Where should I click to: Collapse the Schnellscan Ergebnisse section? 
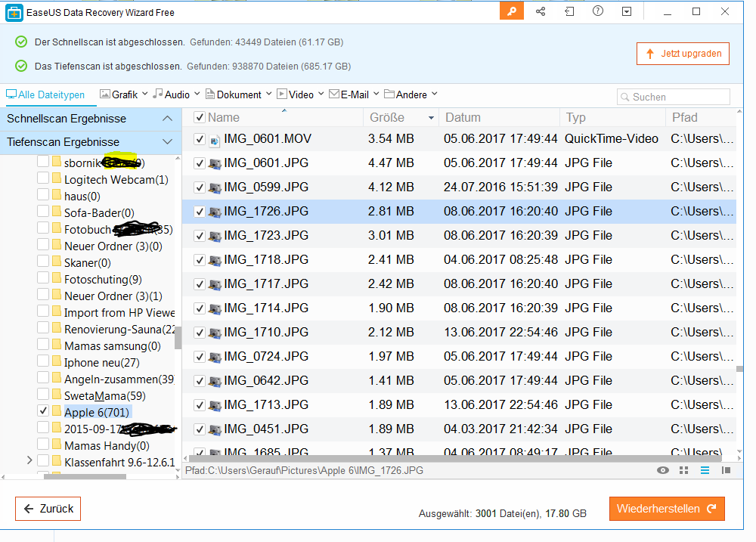[x=167, y=119]
